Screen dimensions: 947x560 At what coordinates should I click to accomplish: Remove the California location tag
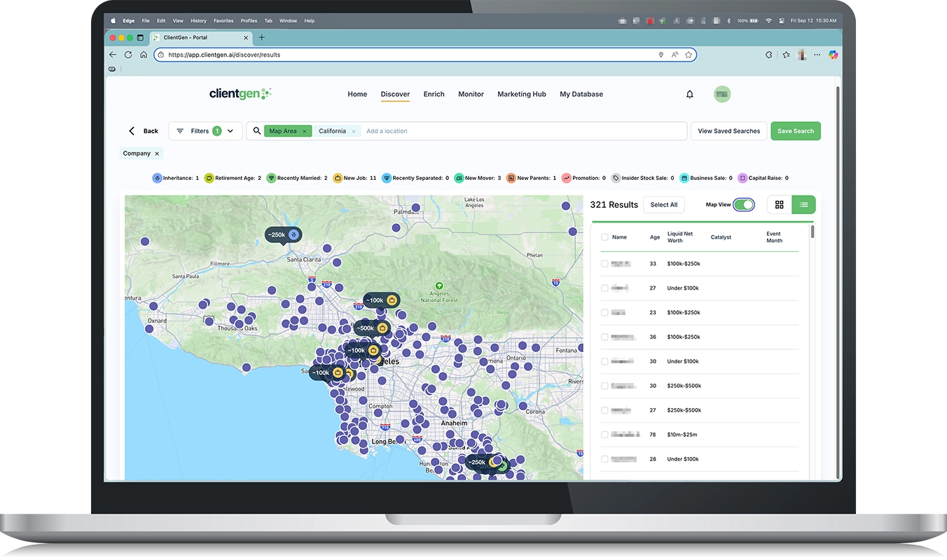354,132
